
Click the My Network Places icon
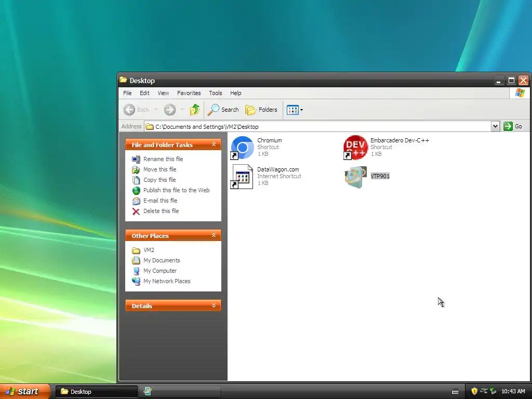tap(136, 281)
